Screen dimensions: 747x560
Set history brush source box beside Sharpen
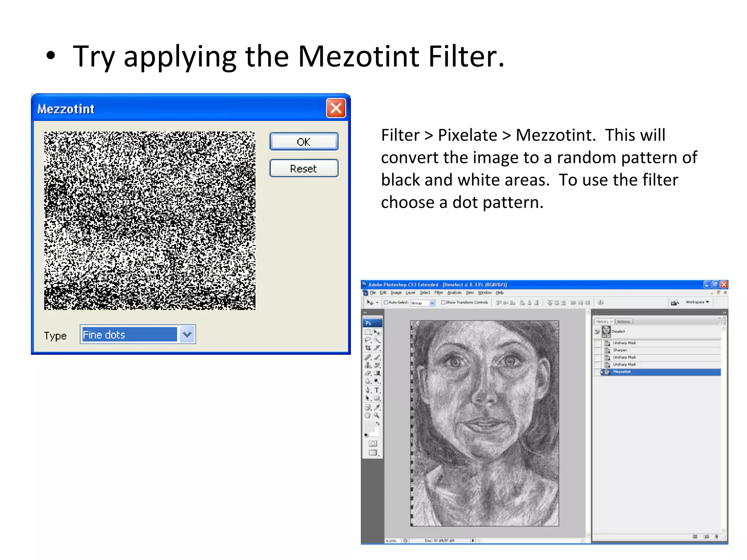coord(597,350)
